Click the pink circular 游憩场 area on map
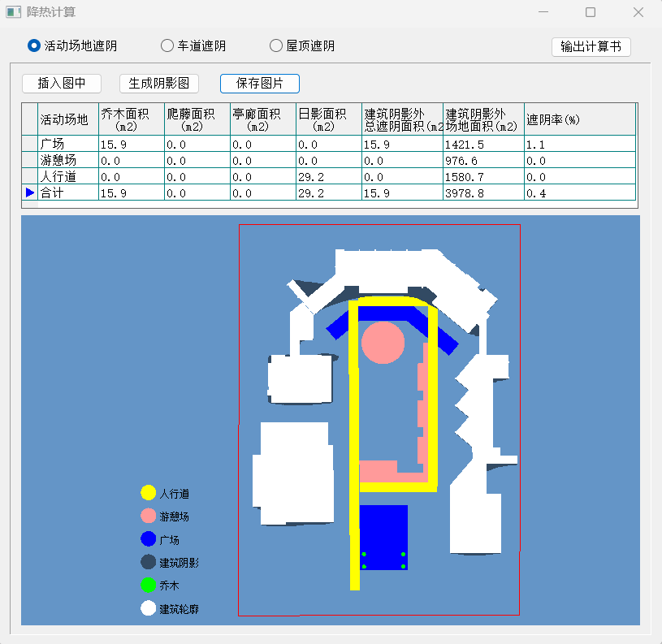The width and height of the screenshot is (662, 644). pos(383,341)
